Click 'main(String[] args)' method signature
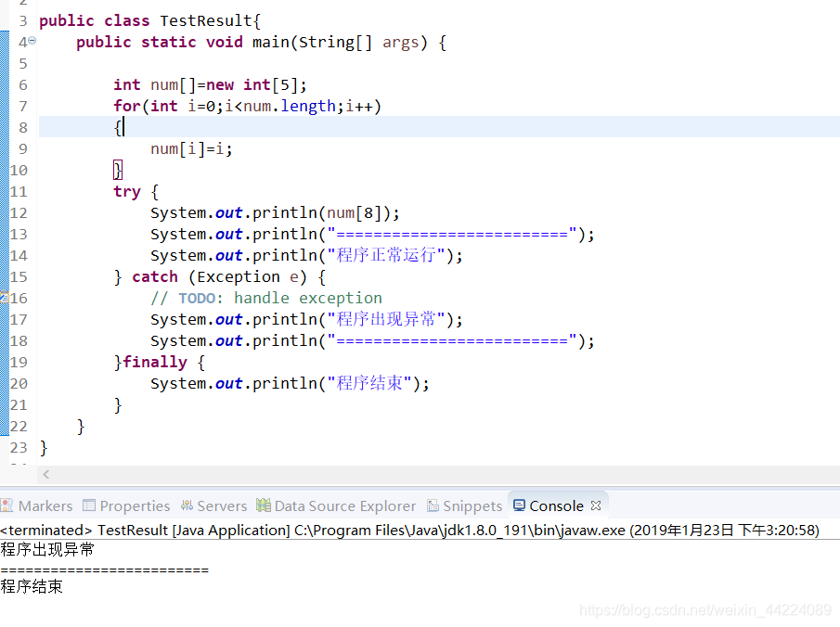The image size is (840, 627). pyautogui.click(x=340, y=42)
